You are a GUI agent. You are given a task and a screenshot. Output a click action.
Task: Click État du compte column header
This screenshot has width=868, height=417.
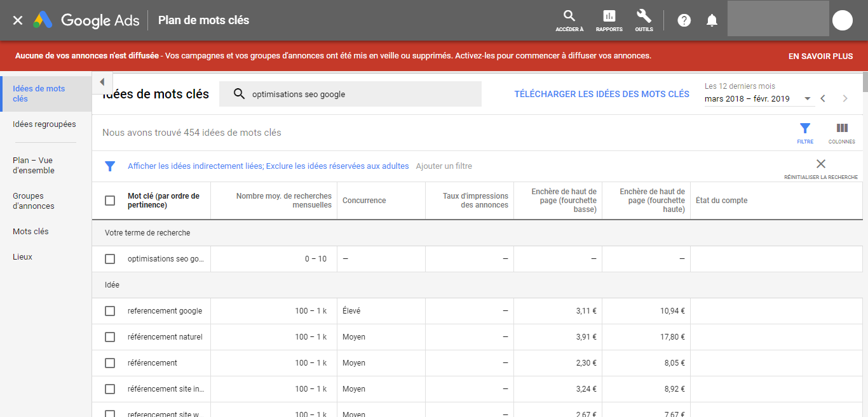[721, 201]
